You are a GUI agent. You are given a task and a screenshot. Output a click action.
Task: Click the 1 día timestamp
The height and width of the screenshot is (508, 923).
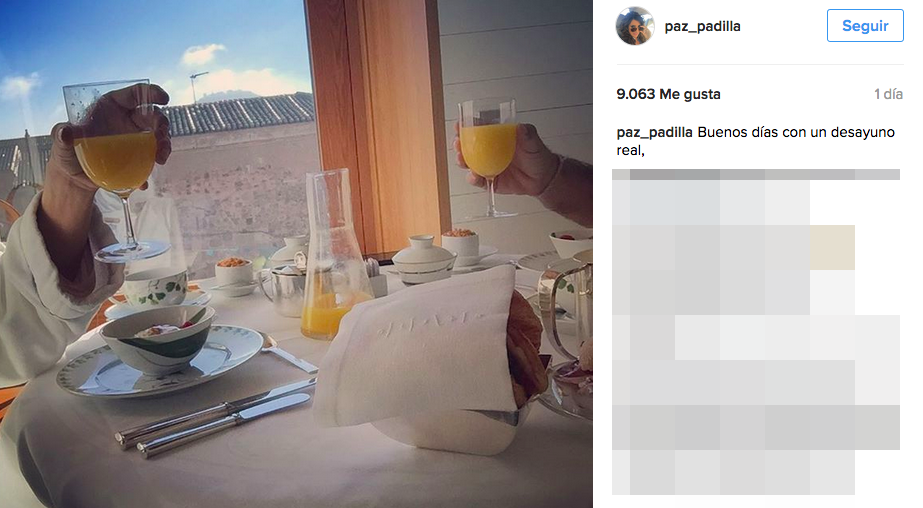888,94
